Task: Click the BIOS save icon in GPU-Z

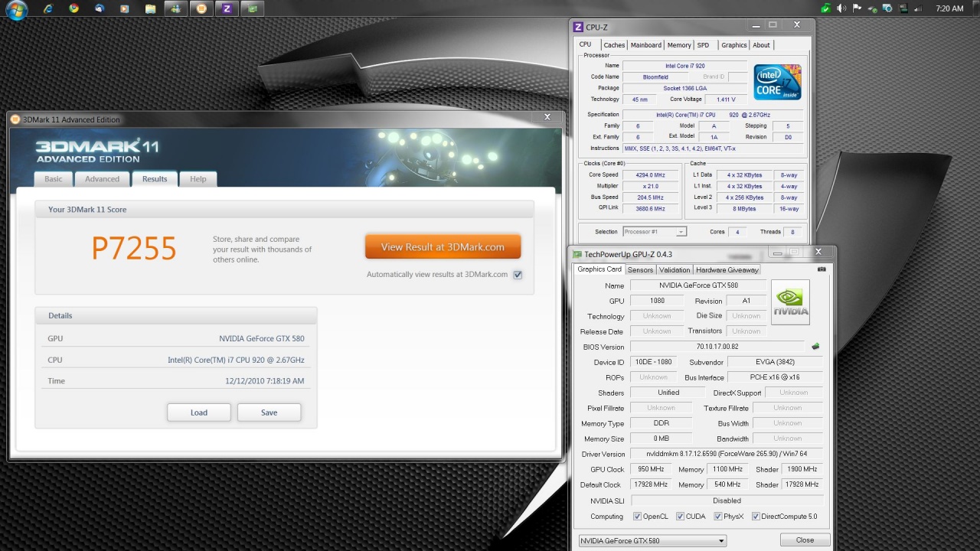Action: pyautogui.click(x=815, y=347)
